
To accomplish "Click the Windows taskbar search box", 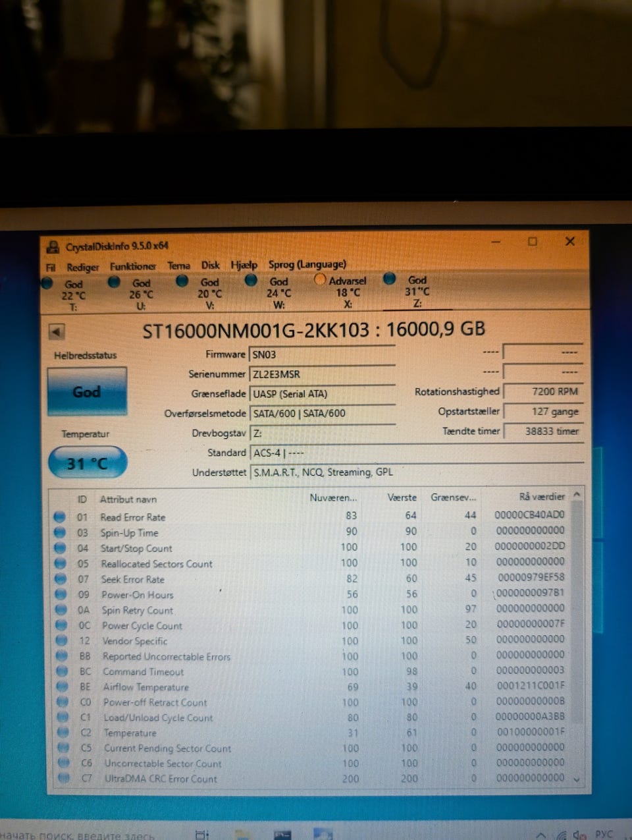I will pos(79,835).
